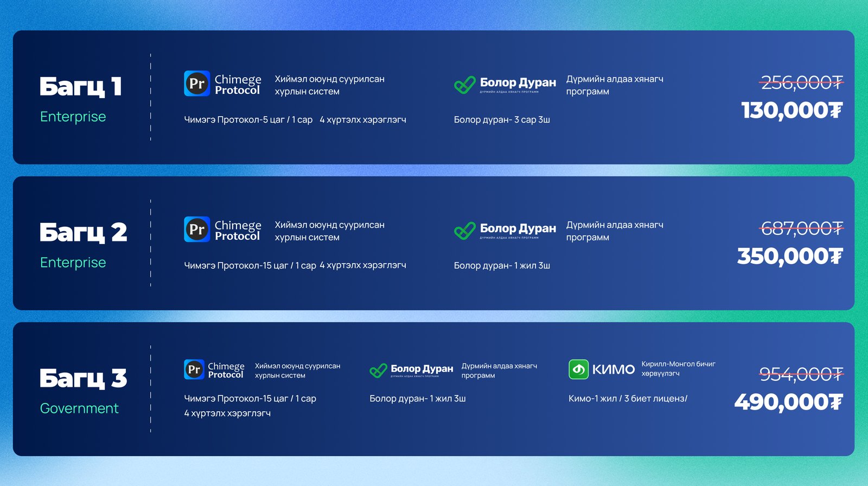Click the КИМО wordmark in Багц 3
868x486 pixels.
coord(614,369)
